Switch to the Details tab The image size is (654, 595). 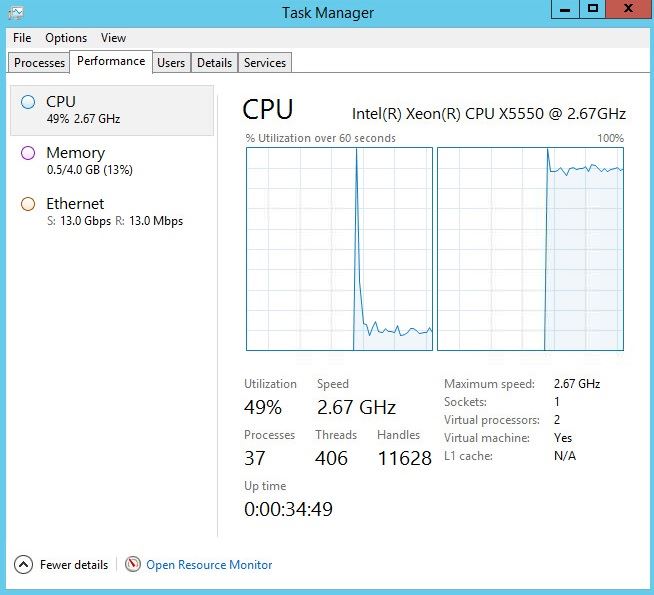[x=214, y=62]
